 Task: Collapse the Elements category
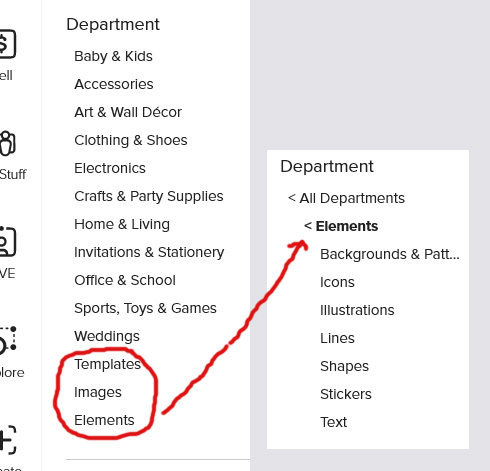coord(341,226)
